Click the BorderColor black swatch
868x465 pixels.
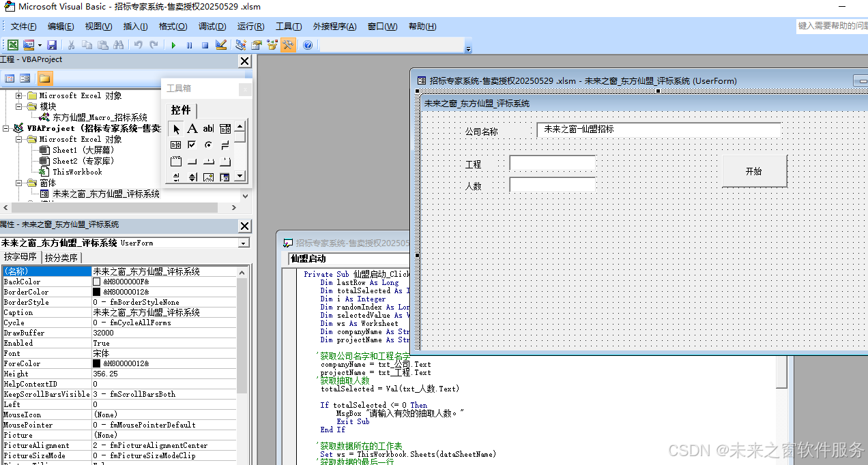(x=96, y=292)
